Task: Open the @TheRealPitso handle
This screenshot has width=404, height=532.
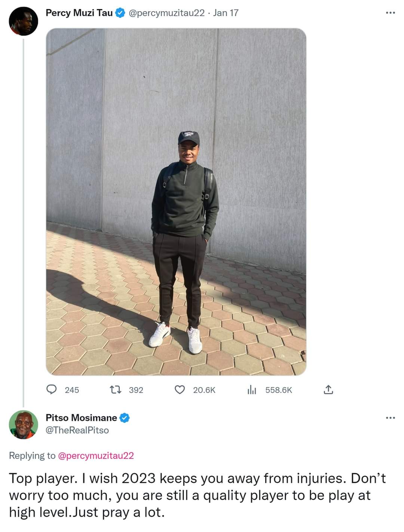Action: 77,430
